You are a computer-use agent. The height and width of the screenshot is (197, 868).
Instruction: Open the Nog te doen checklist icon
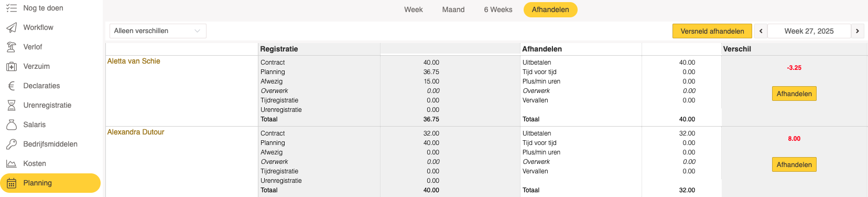click(x=11, y=8)
